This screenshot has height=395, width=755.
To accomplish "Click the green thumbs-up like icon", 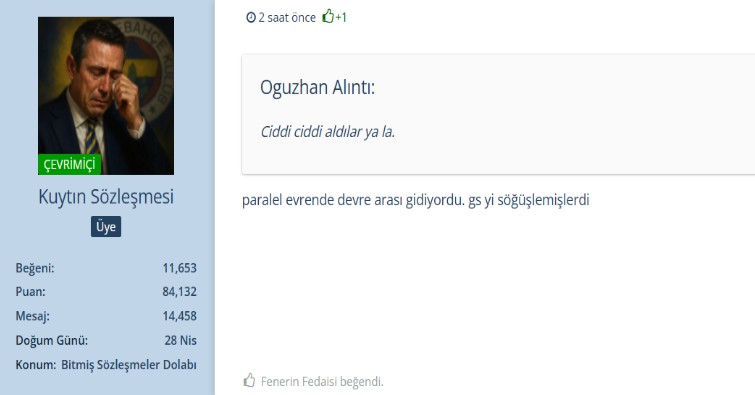I will tap(328, 16).
